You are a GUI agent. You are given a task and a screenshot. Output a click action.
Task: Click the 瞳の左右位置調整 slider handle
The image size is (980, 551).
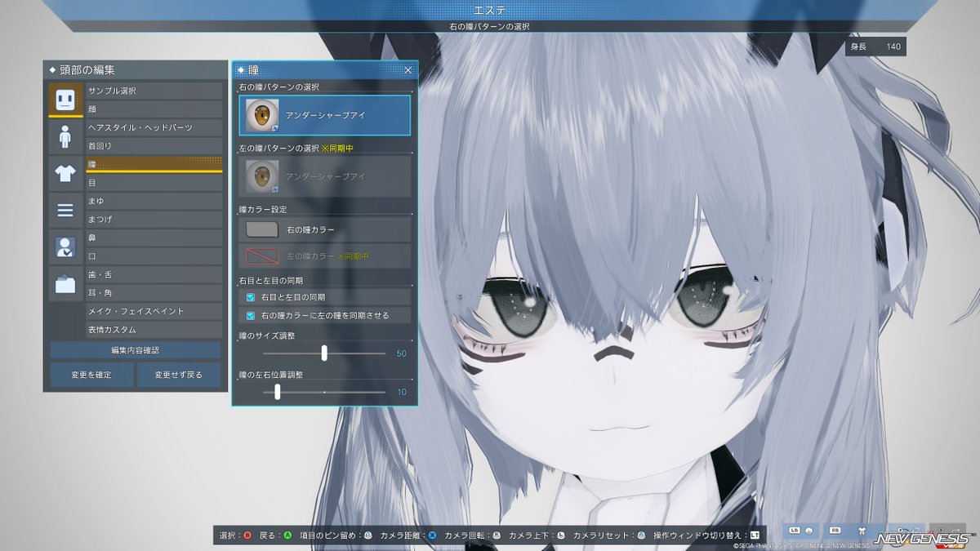[278, 392]
